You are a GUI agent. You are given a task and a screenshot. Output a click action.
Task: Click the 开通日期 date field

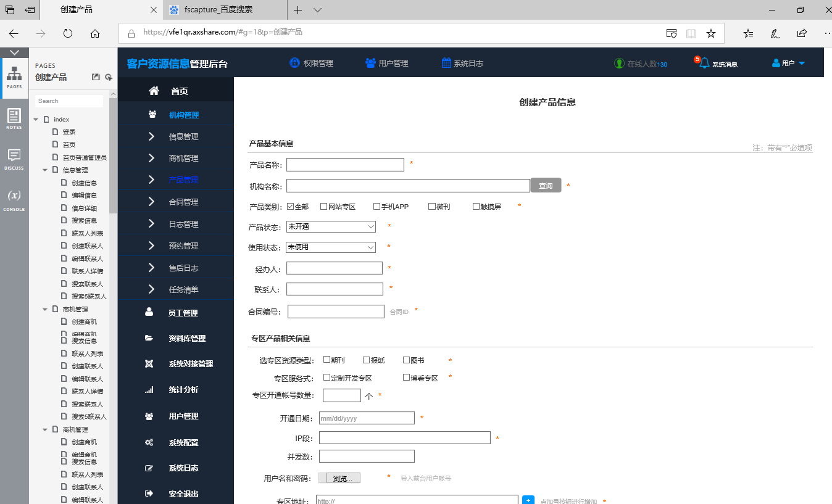pyautogui.click(x=367, y=418)
